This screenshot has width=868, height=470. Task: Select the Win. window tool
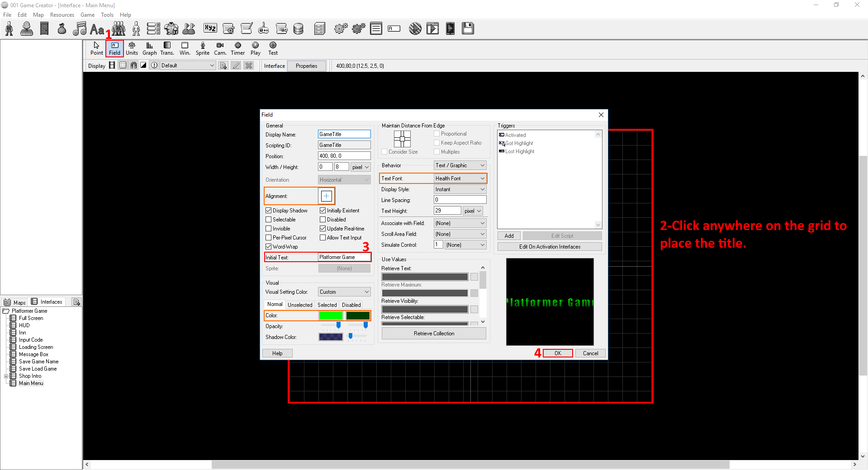[185, 48]
